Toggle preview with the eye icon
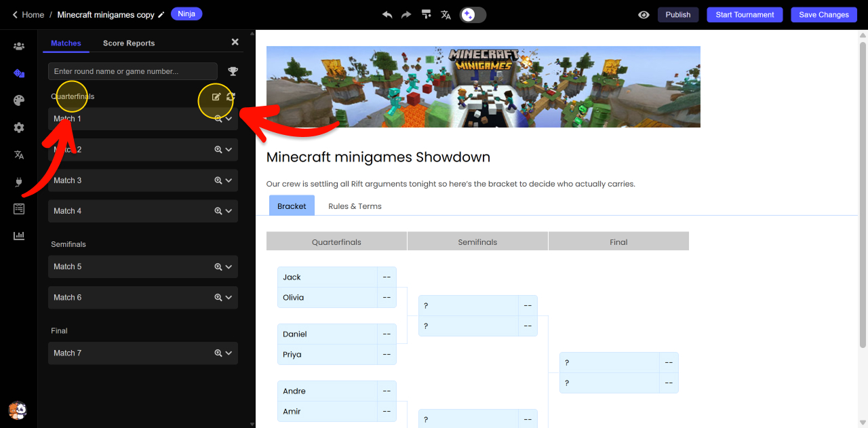Image resolution: width=868 pixels, height=428 pixels. tap(644, 14)
